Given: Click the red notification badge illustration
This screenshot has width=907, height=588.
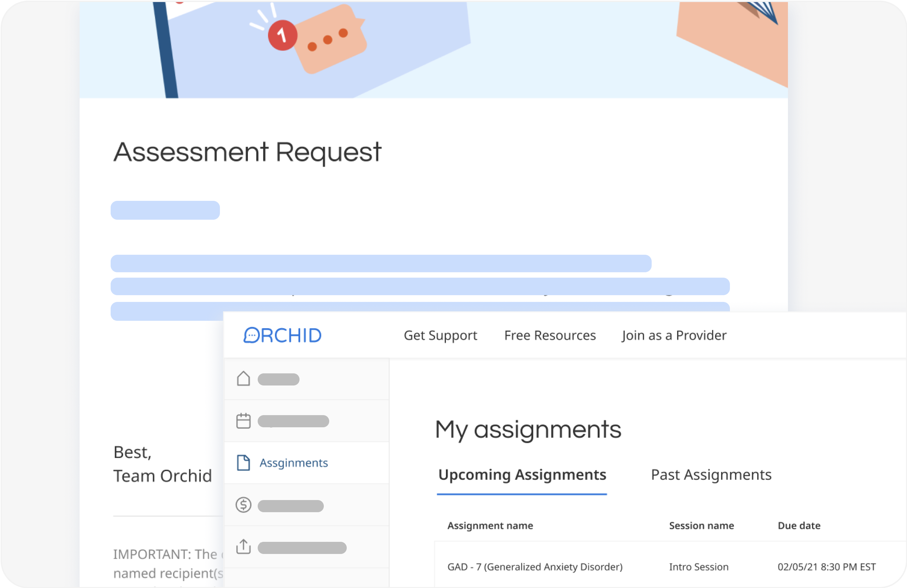Looking at the screenshot, I should tap(282, 35).
